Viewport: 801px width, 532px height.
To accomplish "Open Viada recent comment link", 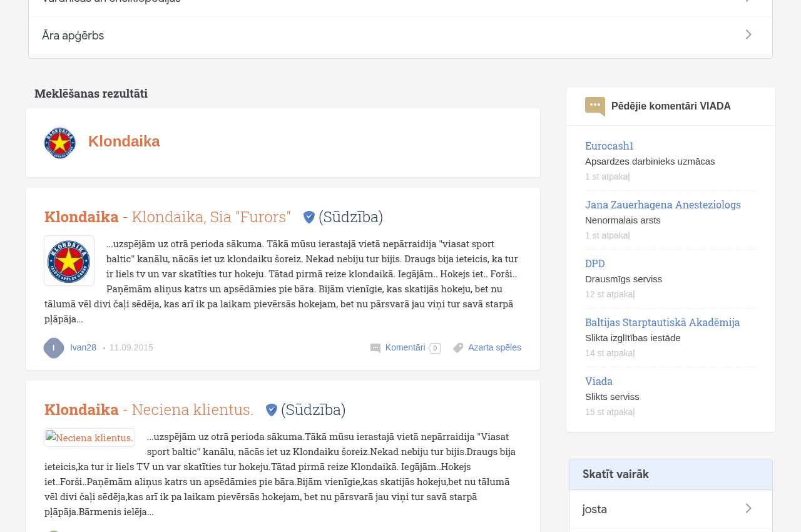I will point(599,381).
